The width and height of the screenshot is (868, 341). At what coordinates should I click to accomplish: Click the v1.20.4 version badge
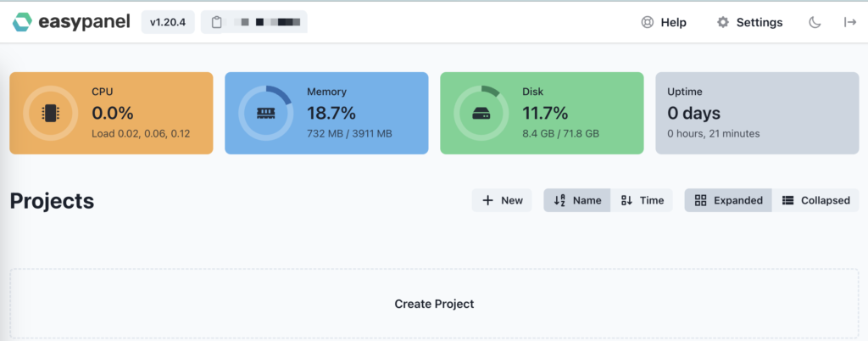(168, 22)
